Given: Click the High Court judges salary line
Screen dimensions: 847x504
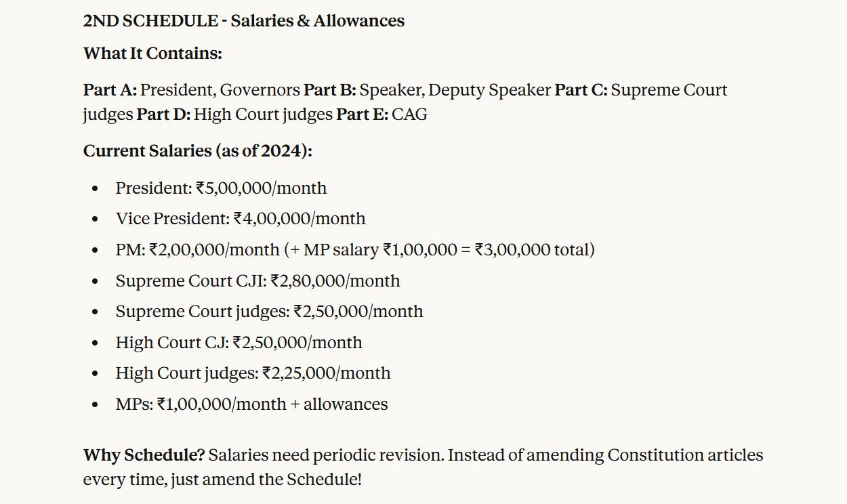Looking at the screenshot, I should (253, 373).
